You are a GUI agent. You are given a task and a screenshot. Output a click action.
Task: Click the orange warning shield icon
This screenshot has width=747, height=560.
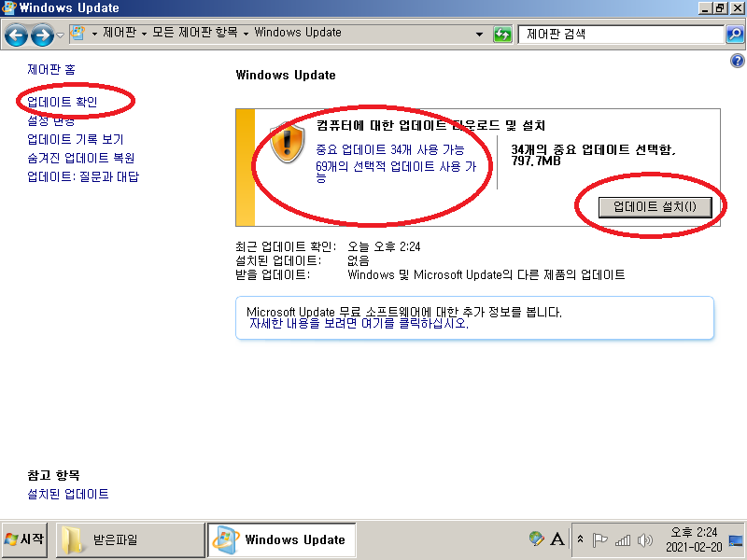pyautogui.click(x=287, y=142)
